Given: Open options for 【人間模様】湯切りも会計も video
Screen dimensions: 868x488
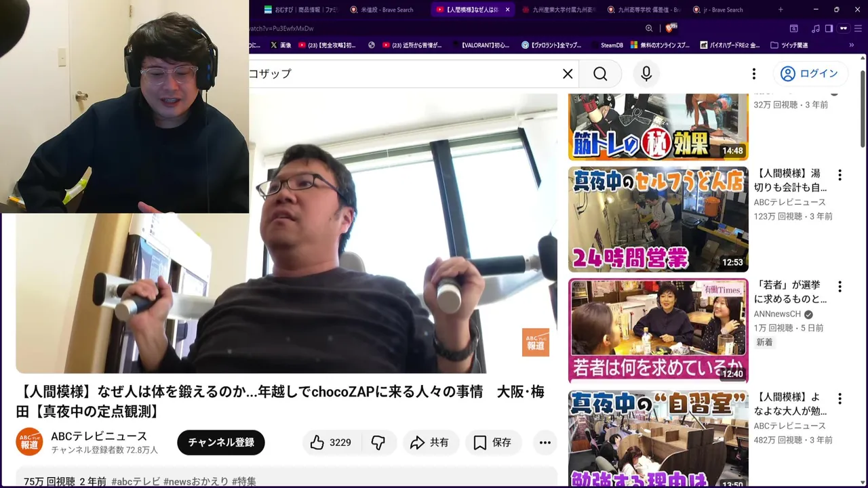Looking at the screenshot, I should (x=840, y=175).
